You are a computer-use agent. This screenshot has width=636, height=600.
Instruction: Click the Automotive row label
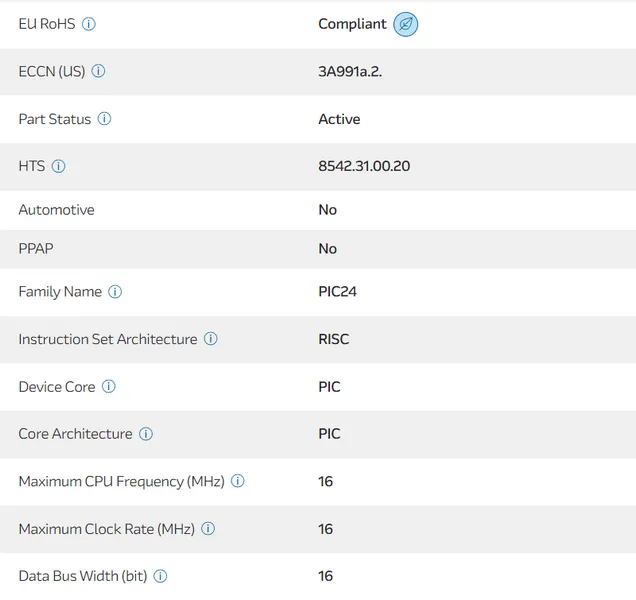[x=56, y=210]
